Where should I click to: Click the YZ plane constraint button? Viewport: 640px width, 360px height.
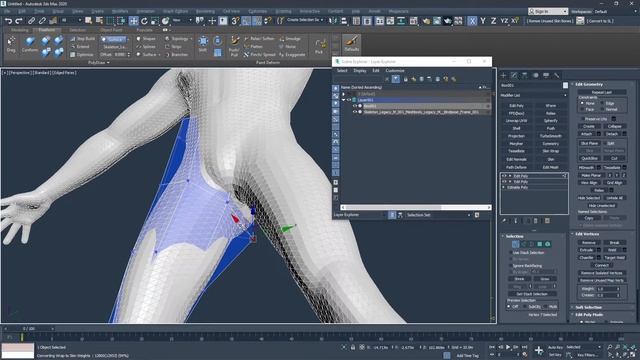[x=504, y=21]
